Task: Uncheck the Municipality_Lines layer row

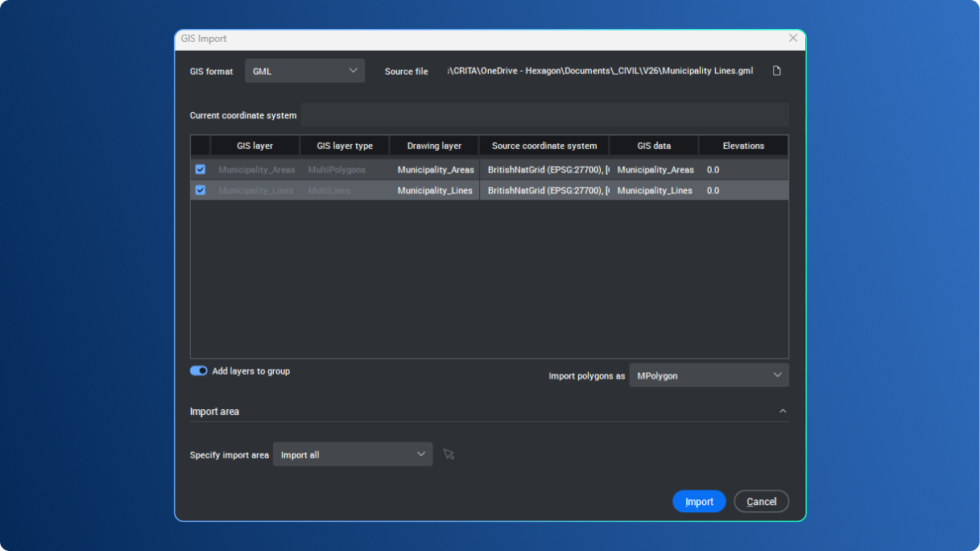Action: click(x=200, y=190)
